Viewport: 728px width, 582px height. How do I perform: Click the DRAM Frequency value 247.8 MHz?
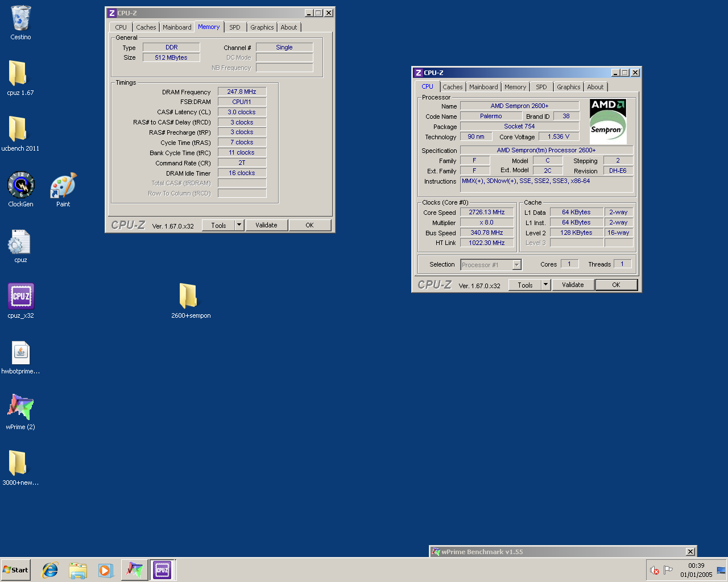point(242,92)
